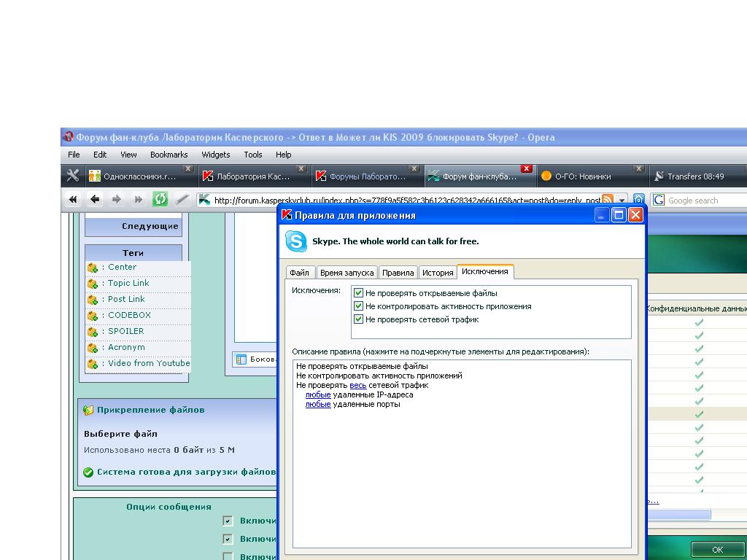
Task: Click the Google search engine icon
Action: pos(659,200)
